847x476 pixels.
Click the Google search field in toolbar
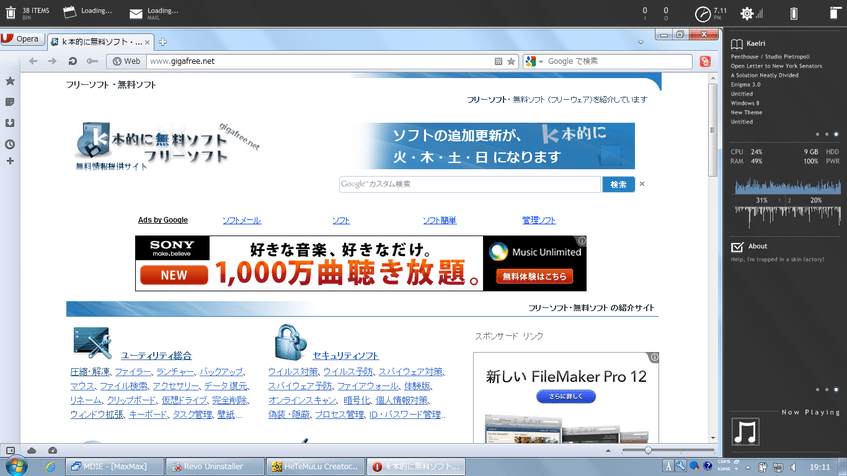(618, 62)
